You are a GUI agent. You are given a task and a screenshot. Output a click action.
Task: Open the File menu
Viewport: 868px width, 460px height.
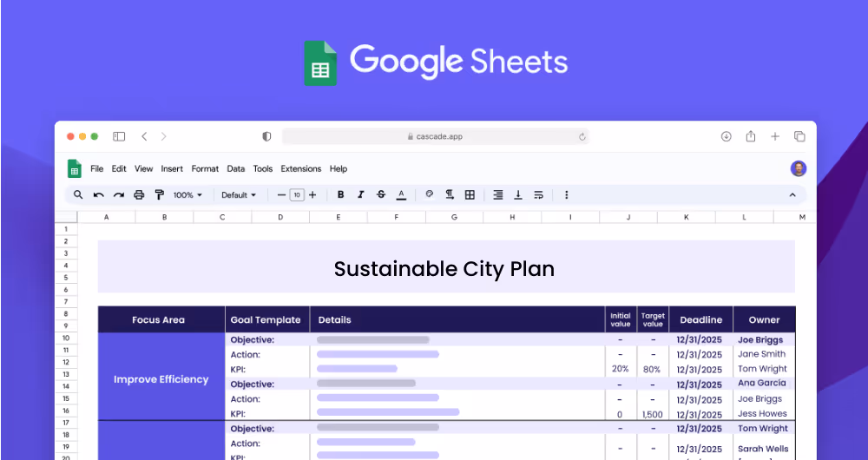coord(97,169)
